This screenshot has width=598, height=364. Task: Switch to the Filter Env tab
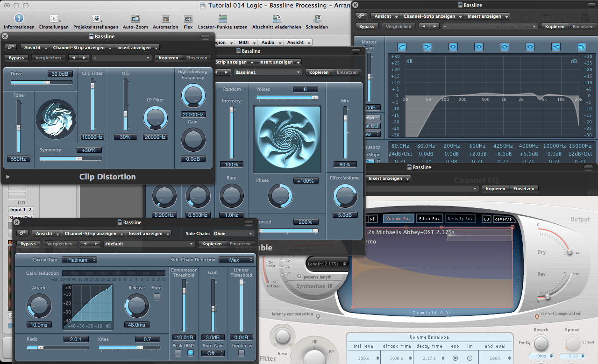click(x=429, y=219)
